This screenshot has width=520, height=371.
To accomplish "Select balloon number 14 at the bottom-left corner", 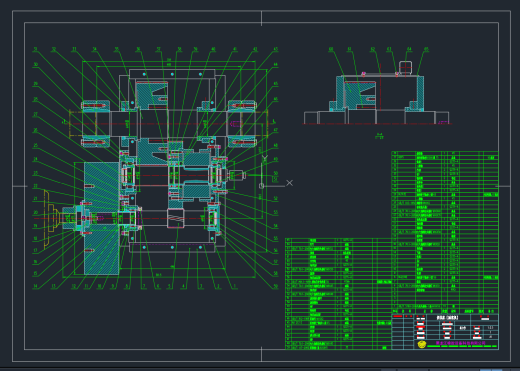I will (x=35, y=286).
